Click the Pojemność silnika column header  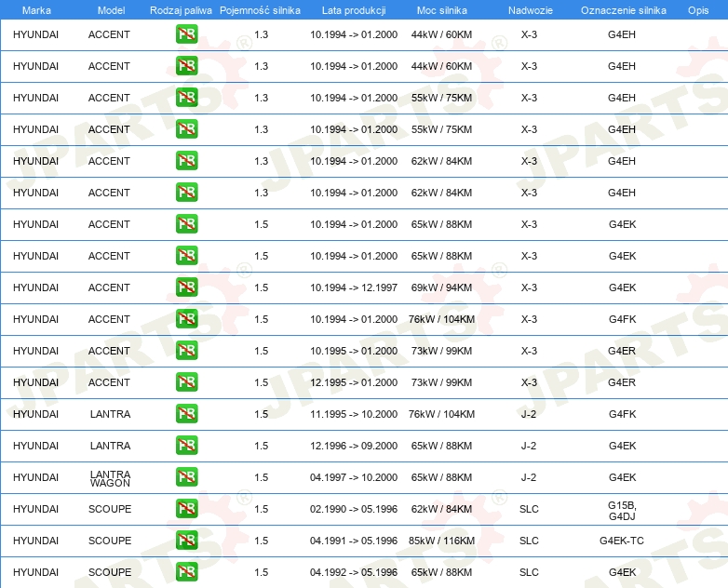click(260, 10)
